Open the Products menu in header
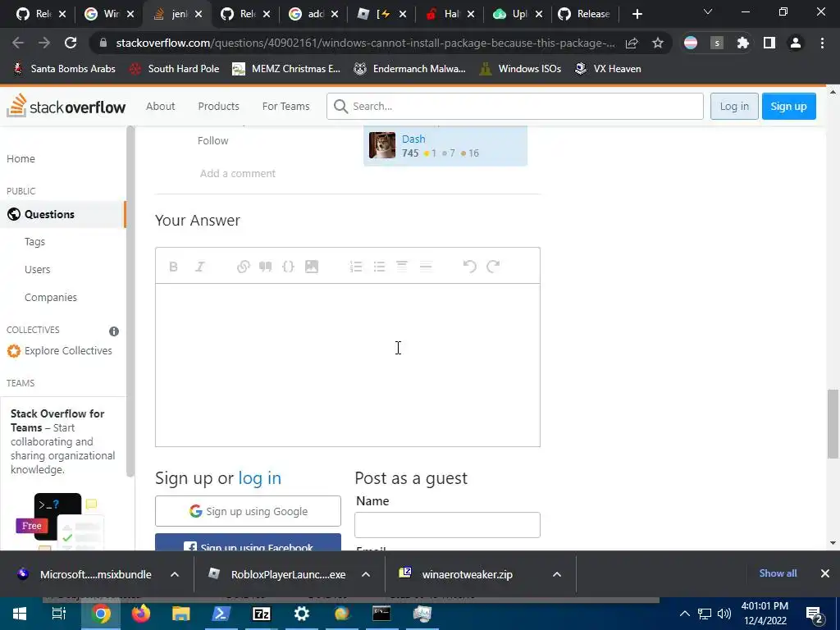Image resolution: width=840 pixels, height=630 pixels. (x=218, y=106)
